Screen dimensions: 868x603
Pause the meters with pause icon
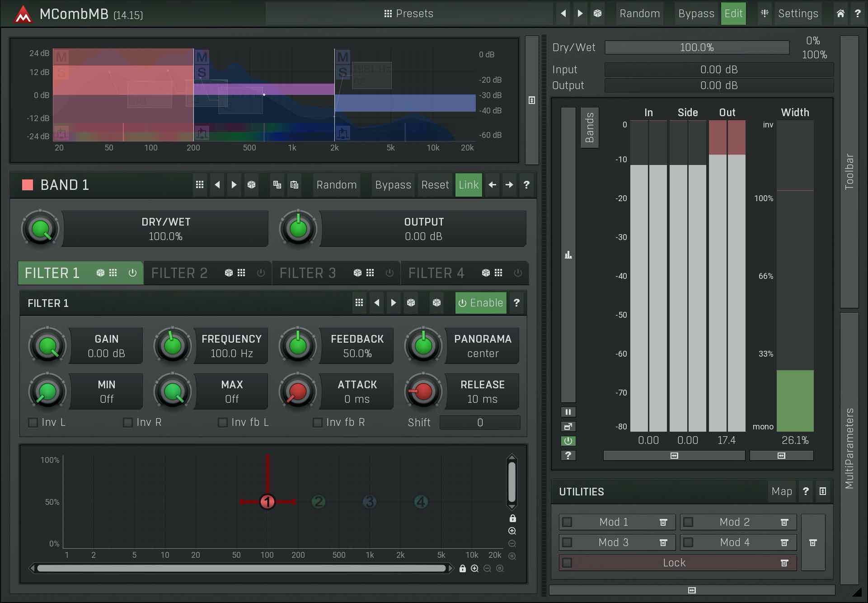pos(568,412)
